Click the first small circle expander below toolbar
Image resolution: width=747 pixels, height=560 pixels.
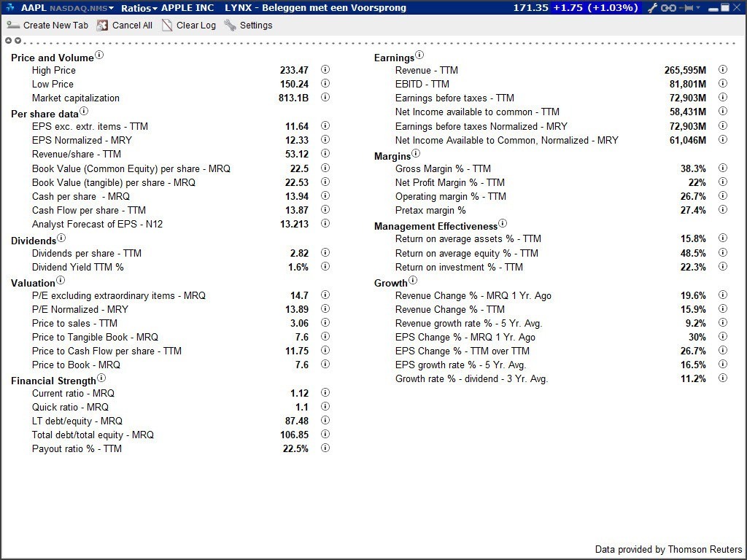[x=8, y=41]
